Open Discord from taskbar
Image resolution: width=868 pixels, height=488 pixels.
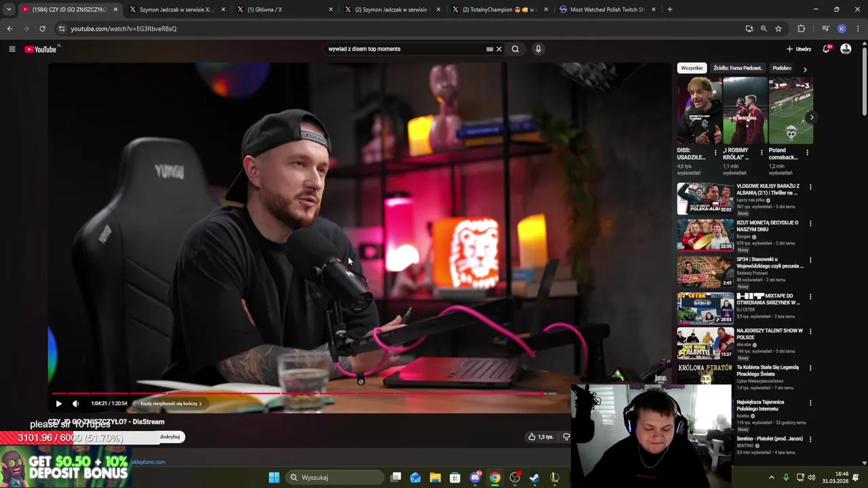point(475,477)
